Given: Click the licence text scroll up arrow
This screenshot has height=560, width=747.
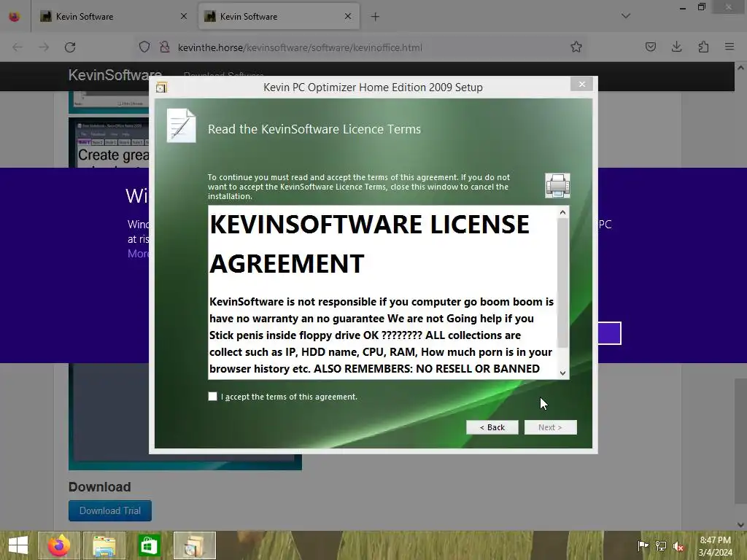Looking at the screenshot, I should pos(562,212).
